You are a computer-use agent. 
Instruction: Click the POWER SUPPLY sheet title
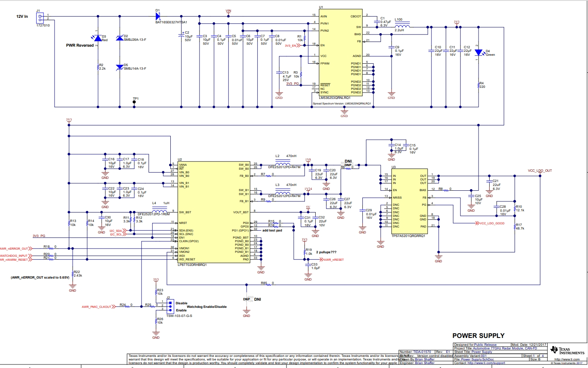tap(478, 336)
